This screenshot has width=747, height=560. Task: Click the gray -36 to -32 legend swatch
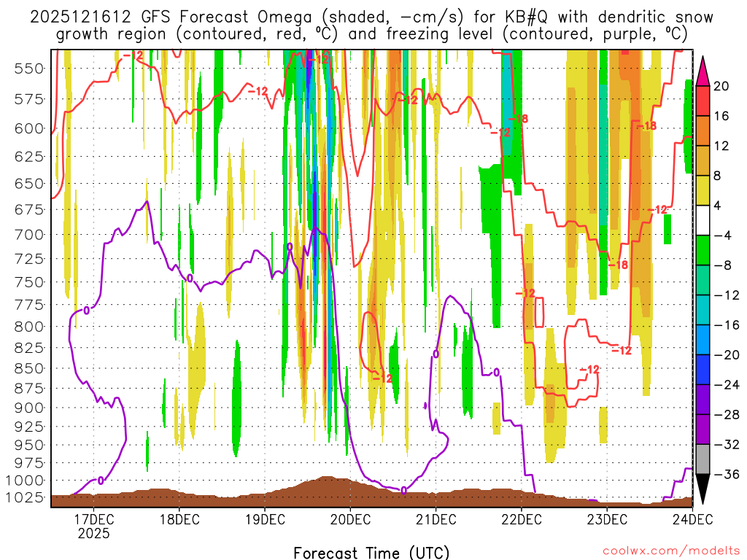(x=703, y=459)
